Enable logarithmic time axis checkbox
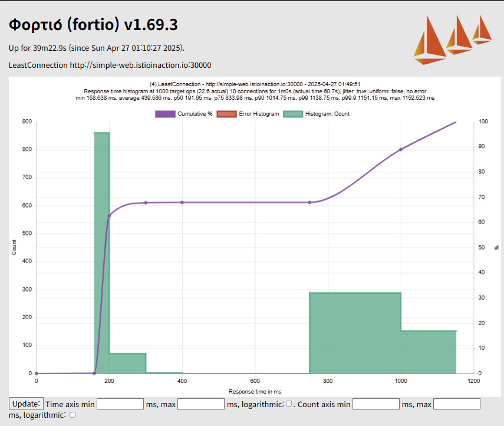 click(289, 404)
